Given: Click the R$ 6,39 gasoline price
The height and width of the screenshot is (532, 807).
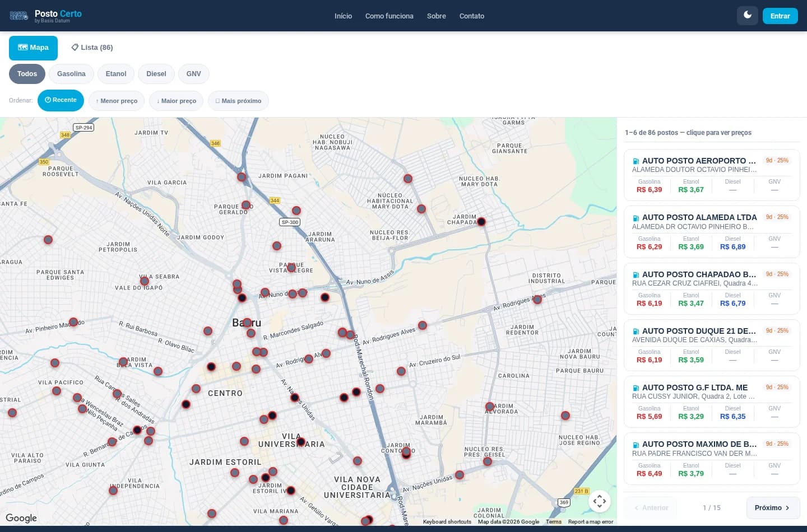Looking at the screenshot, I should coord(650,190).
